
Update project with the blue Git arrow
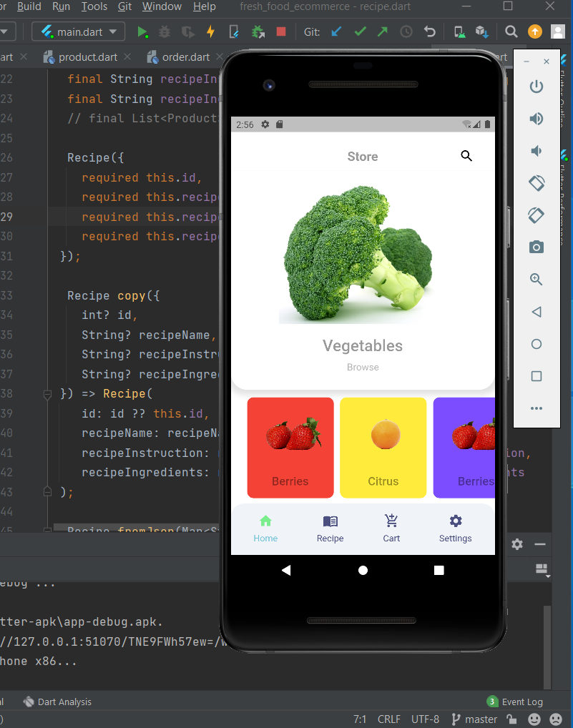(x=336, y=31)
